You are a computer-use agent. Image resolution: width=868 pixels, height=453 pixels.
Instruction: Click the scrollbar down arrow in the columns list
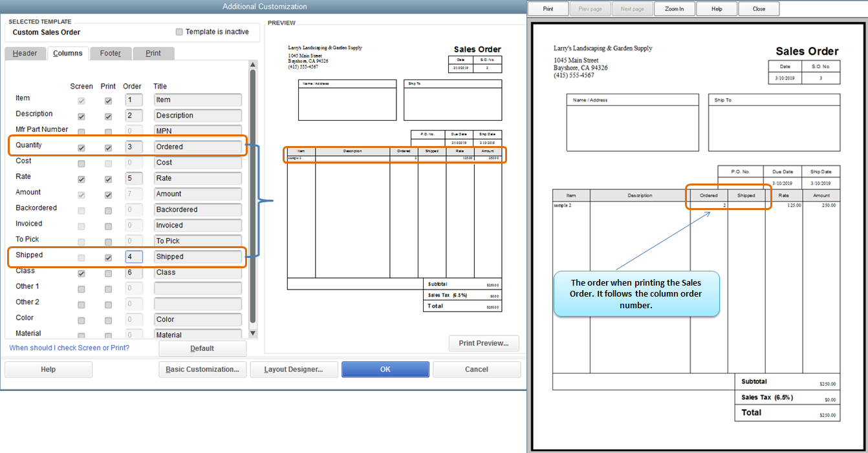click(x=253, y=335)
